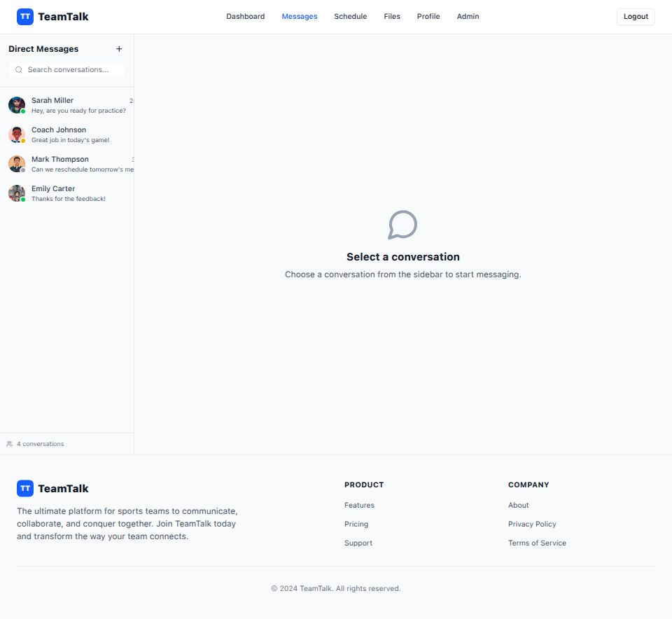Image resolution: width=672 pixels, height=619 pixels.
Task: Open the Dashboard navigation tab
Action: [245, 17]
